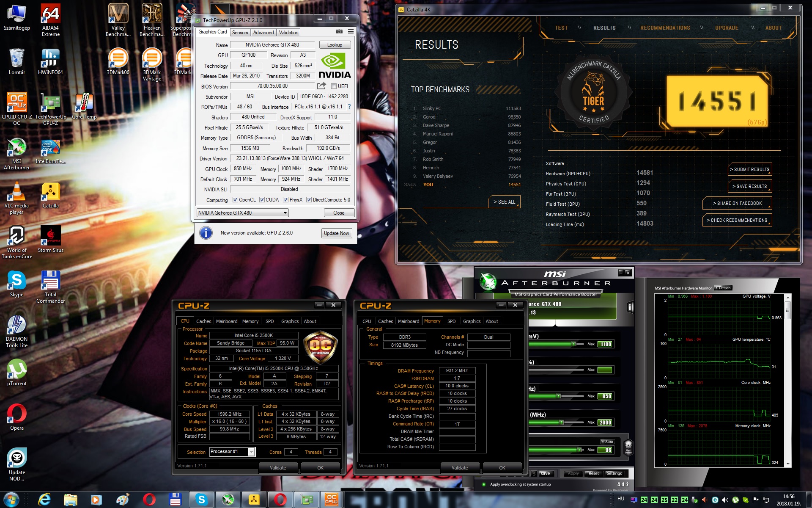The image size is (812, 508).
Task: Click GPU-Z screenshot camera icon
Action: (339, 32)
